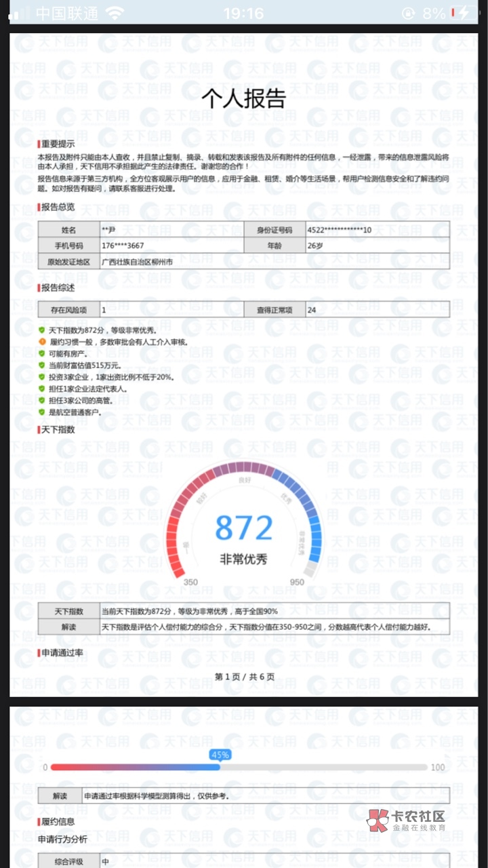This screenshot has width=488, height=868.
Task: Tap the green shield beside 担任3家公司的高管
Action: point(42,401)
